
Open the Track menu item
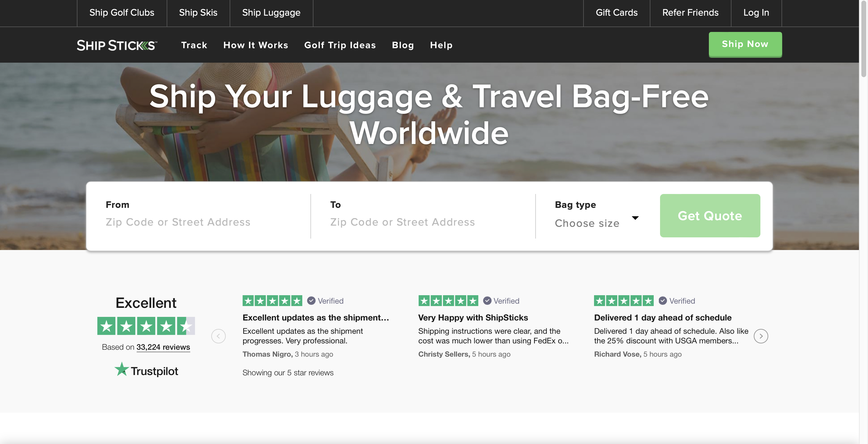(x=194, y=45)
